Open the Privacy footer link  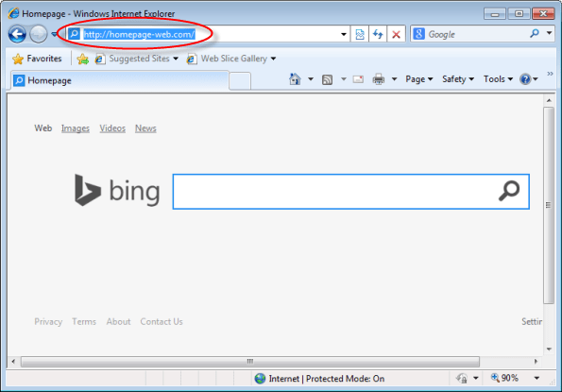point(48,322)
